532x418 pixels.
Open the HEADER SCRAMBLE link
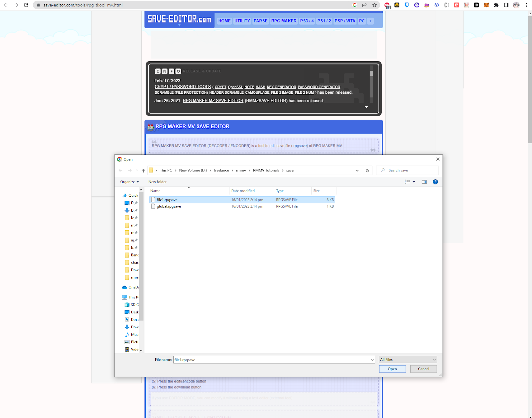tap(226, 93)
